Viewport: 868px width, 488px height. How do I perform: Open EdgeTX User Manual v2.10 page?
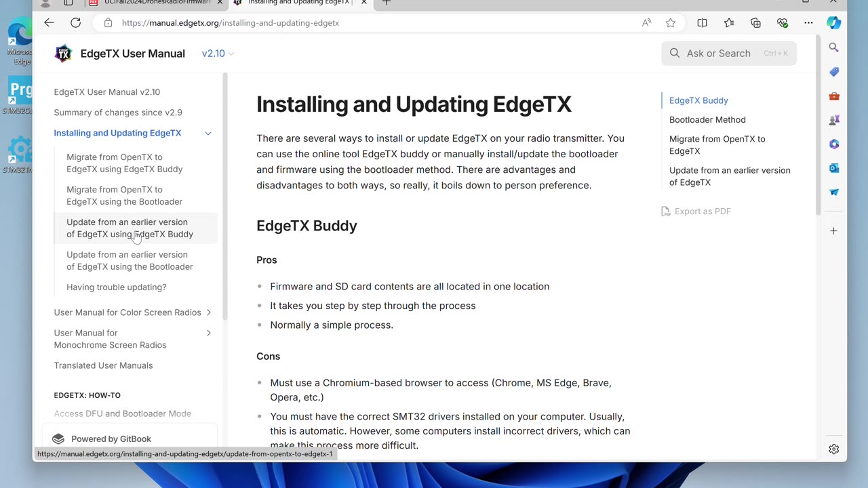coord(107,92)
